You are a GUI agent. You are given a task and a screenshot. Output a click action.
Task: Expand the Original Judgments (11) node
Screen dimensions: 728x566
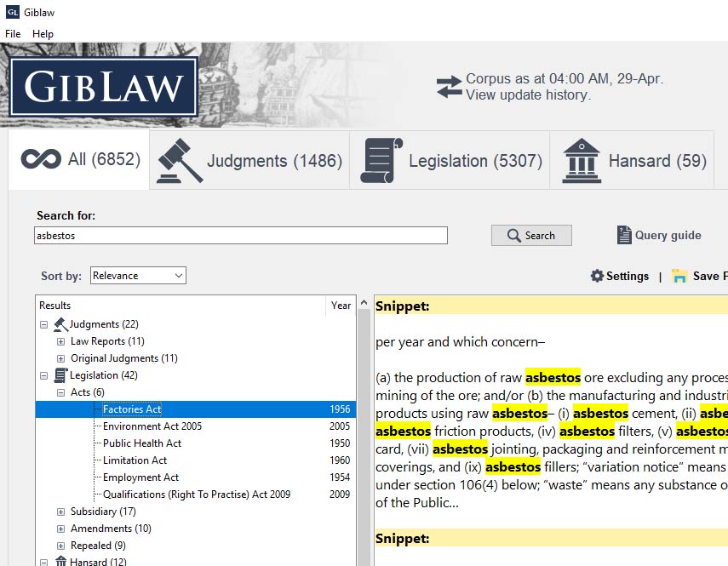pos(60,358)
